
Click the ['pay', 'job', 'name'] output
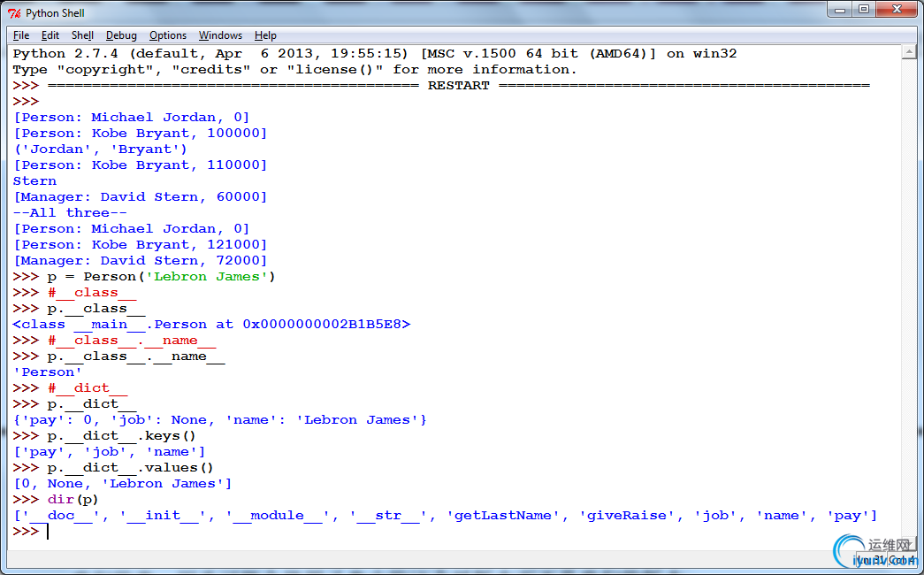click(x=109, y=452)
